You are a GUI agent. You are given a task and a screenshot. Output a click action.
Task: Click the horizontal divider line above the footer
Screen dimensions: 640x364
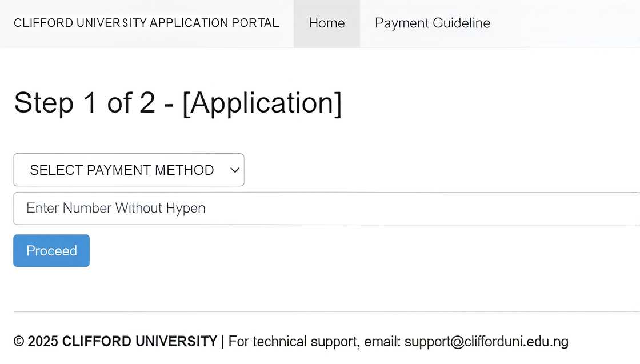326,311
